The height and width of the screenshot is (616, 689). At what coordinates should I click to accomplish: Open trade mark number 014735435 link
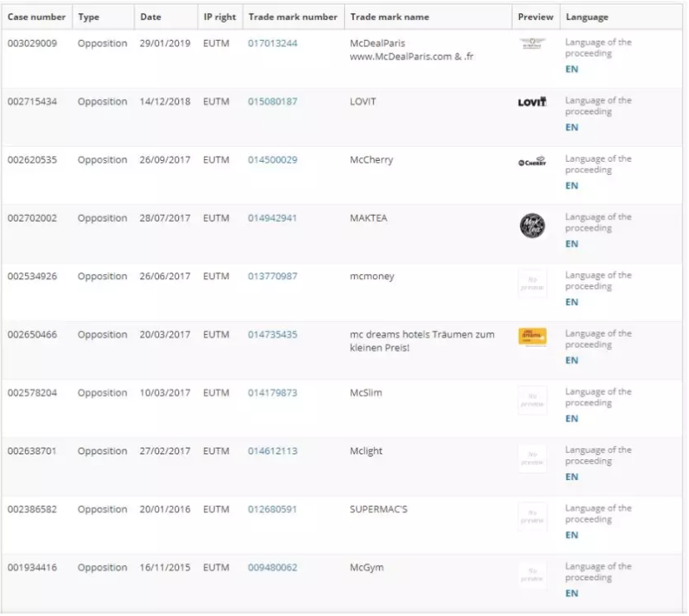272,334
